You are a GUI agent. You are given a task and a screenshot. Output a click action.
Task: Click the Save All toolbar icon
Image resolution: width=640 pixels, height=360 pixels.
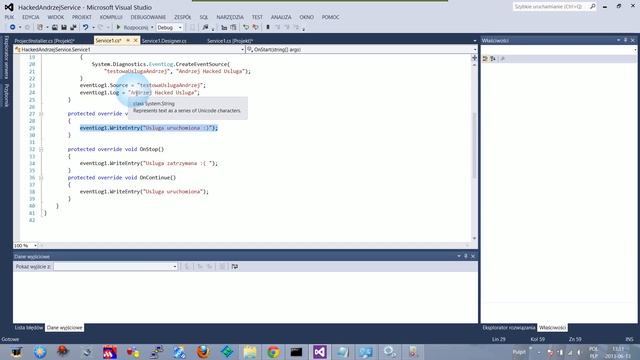pyautogui.click(x=73, y=27)
